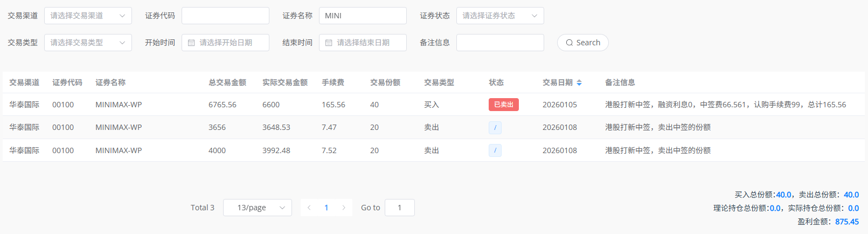Click the 已卖出 status tag
Viewport: 868px width, 234px height.
click(504, 105)
